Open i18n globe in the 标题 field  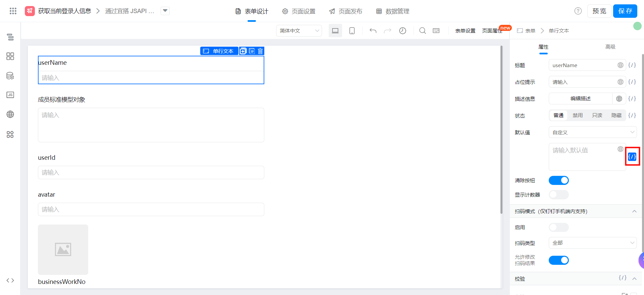point(621,65)
